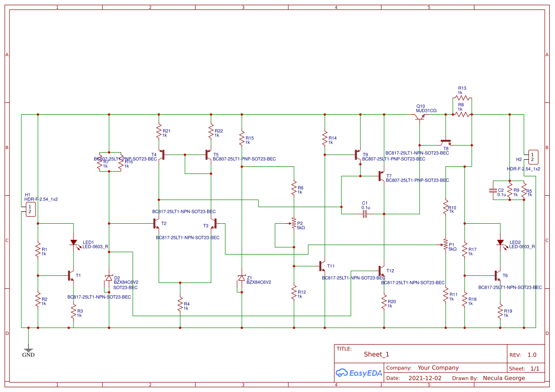The height and width of the screenshot is (392, 555).
Task: Click the R10 resistor symbol
Action: pos(446,207)
